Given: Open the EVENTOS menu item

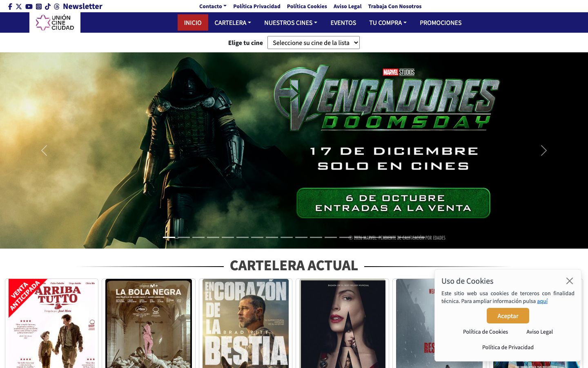Looking at the screenshot, I should 343,22.
